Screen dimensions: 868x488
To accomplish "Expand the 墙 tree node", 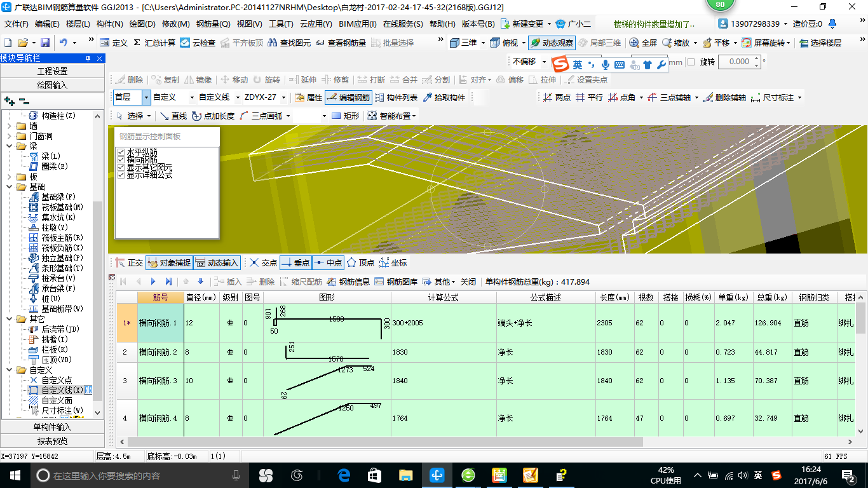I will 8,126.
